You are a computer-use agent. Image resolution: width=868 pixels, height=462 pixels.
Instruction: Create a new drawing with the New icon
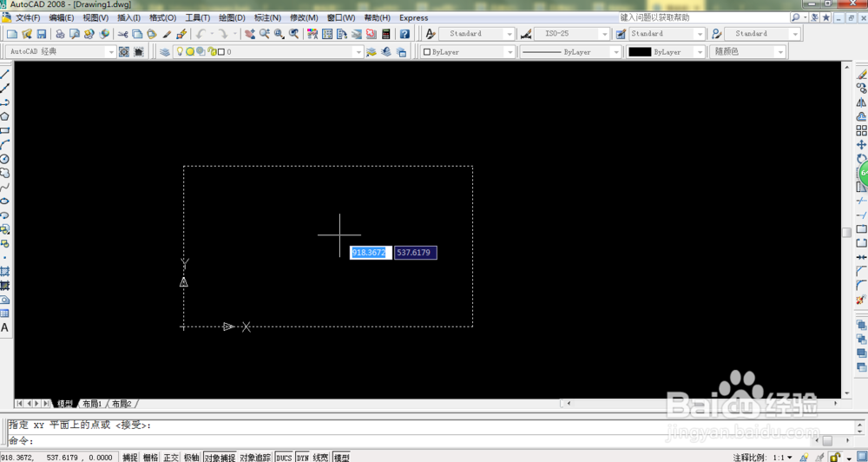tap(12, 34)
